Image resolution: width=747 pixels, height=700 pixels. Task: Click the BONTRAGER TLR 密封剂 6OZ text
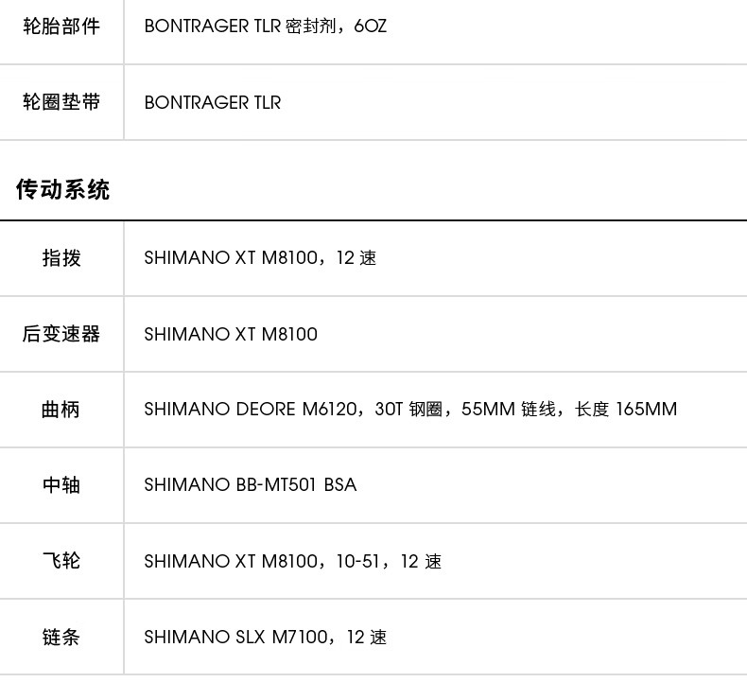(x=266, y=26)
